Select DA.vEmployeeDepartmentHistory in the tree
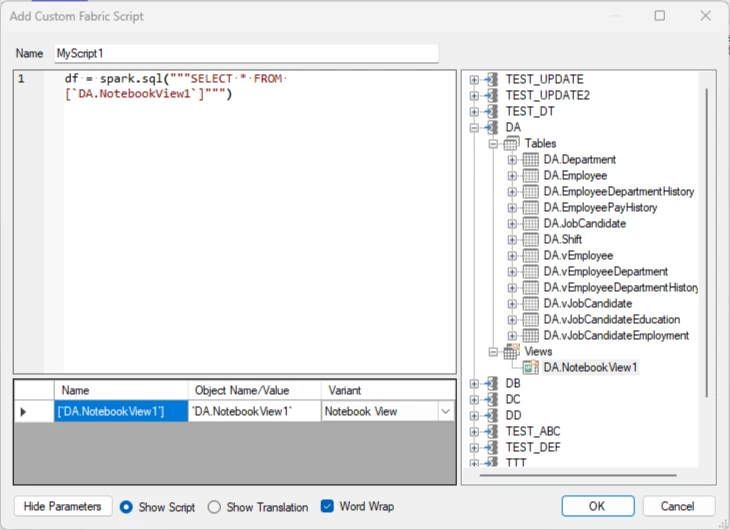730x530 pixels. [620, 287]
